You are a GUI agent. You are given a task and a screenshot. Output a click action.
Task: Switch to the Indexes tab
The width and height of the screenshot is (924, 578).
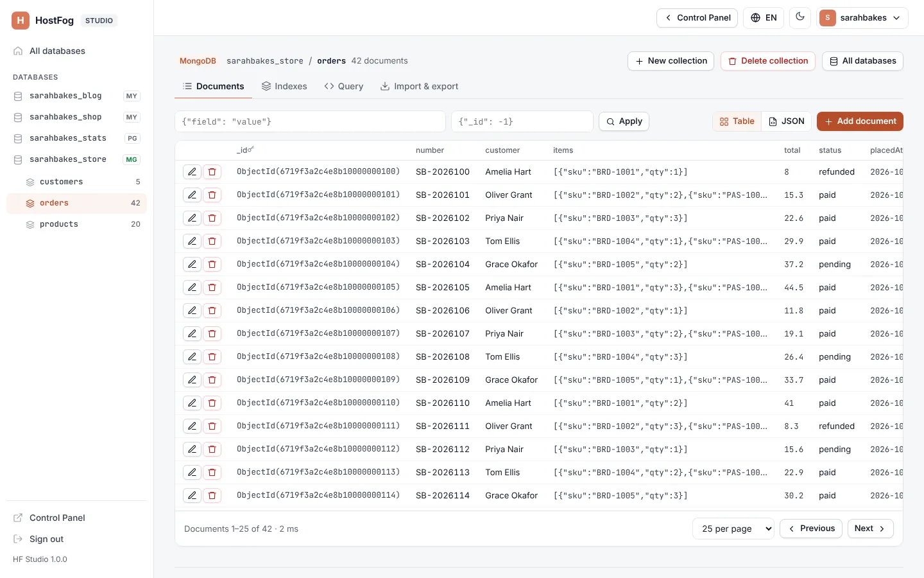(x=284, y=87)
